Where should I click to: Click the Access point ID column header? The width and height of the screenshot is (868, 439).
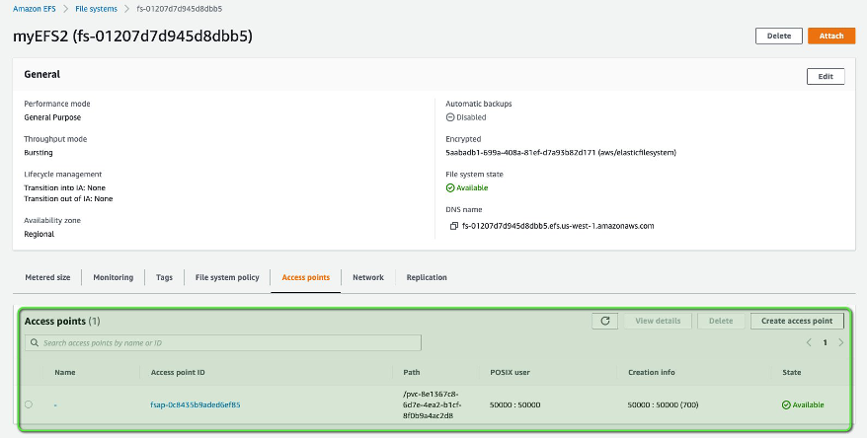click(x=178, y=373)
